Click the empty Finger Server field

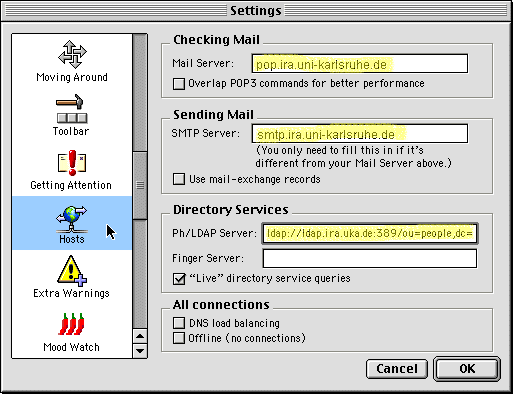tap(370, 258)
